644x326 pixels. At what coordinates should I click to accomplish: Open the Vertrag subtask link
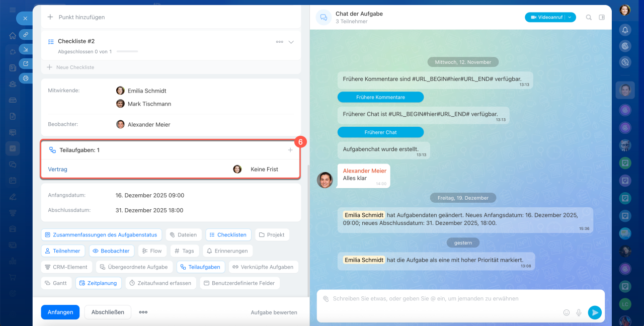pyautogui.click(x=58, y=169)
